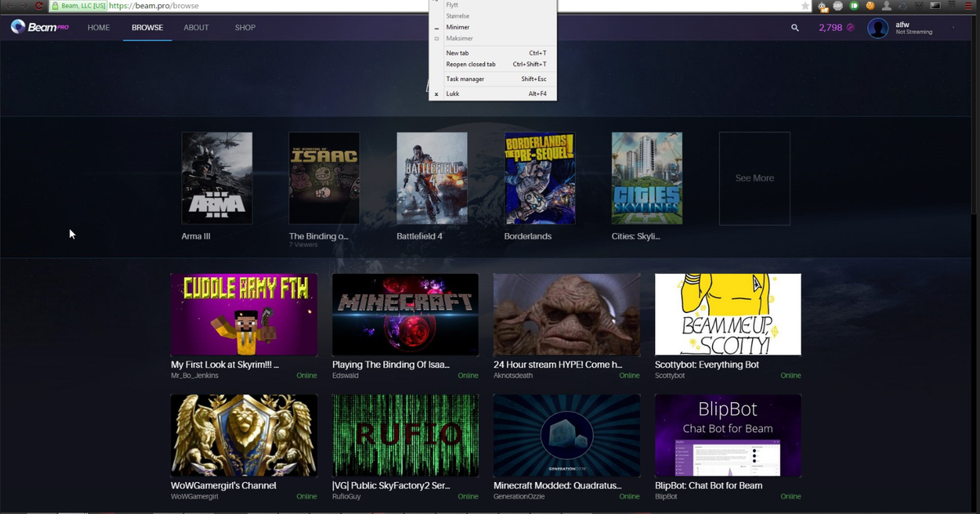
Task: Click '[VG] Public SkyFactory2 Ser...' title
Action: 393,485
